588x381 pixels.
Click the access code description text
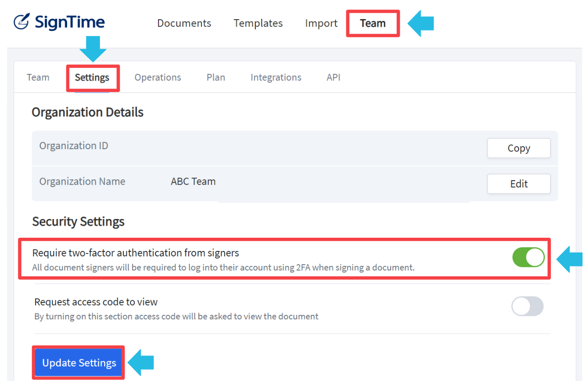tap(176, 316)
